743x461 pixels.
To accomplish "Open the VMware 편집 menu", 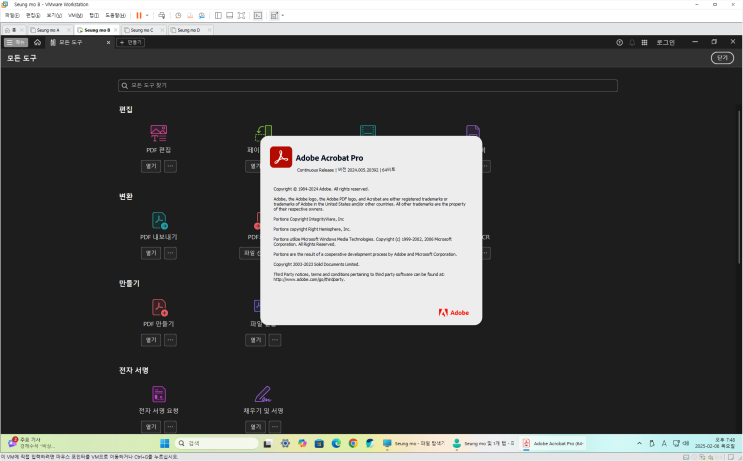I will pyautogui.click(x=33, y=15).
